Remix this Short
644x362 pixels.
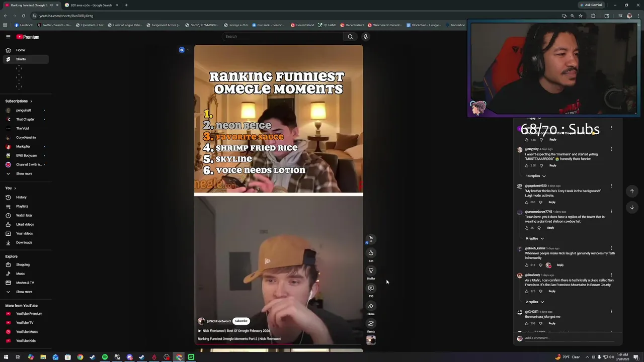tap(371, 323)
